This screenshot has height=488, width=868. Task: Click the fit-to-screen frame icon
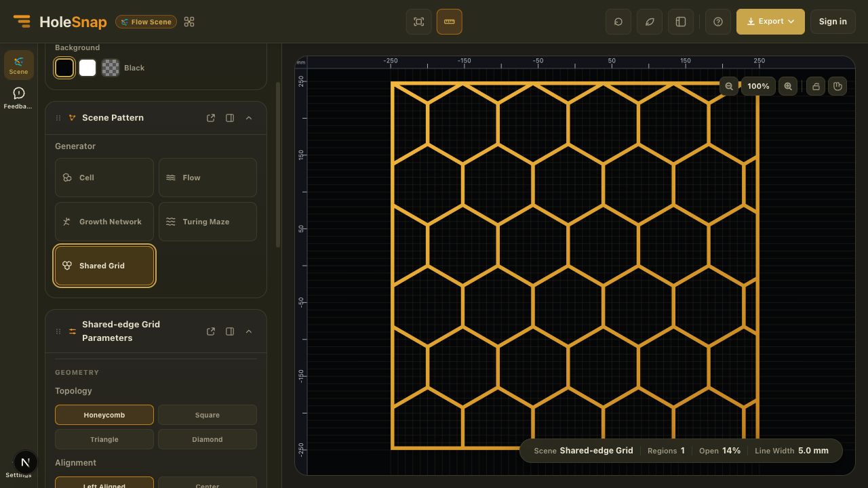tap(419, 22)
